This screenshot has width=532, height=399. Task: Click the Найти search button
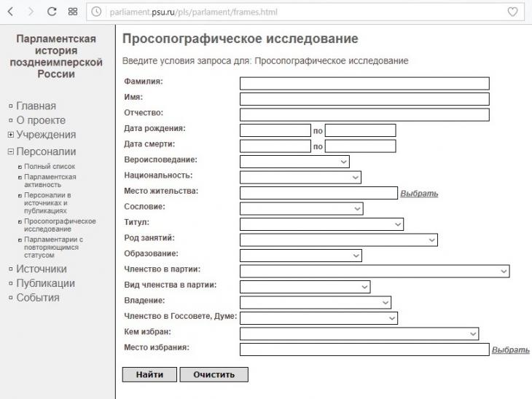tap(149, 374)
